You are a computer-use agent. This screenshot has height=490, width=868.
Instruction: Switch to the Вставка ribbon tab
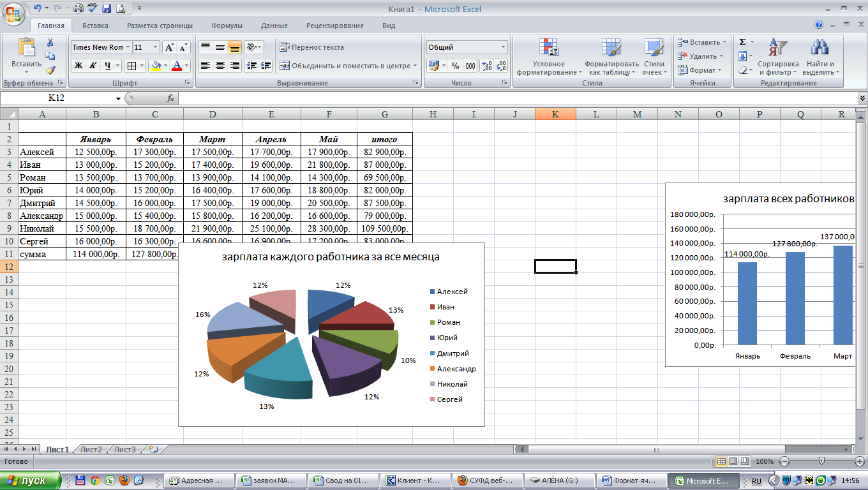(95, 26)
